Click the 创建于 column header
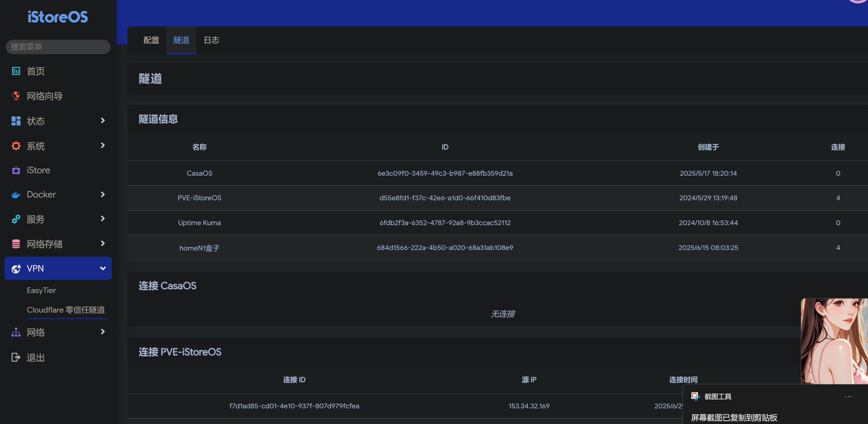This screenshot has height=424, width=868. 708,147
